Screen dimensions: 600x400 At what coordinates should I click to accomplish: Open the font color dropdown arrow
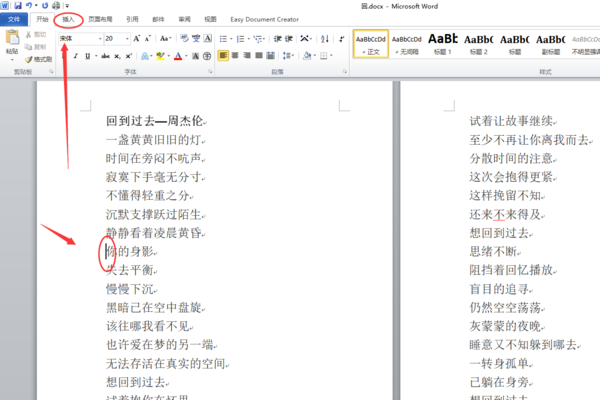pos(186,56)
